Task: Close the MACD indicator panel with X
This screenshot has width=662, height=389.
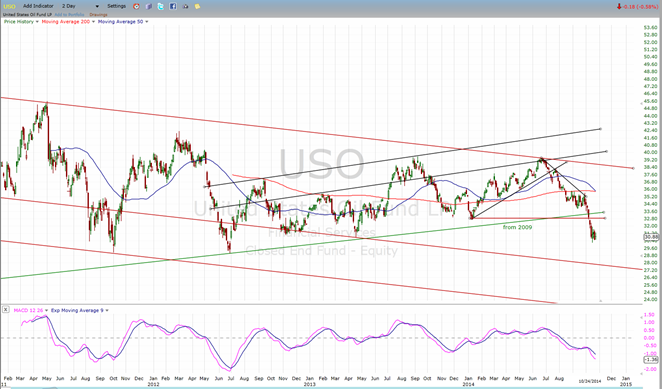Action: click(x=5, y=310)
